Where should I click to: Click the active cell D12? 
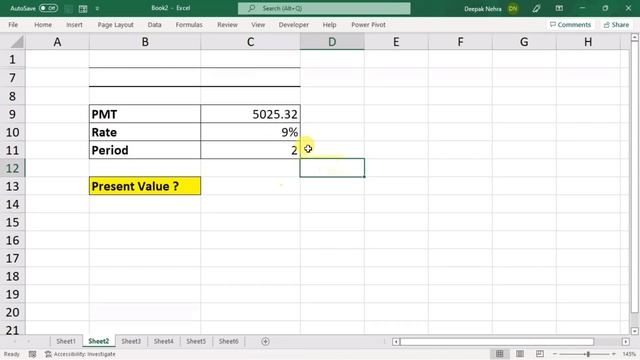pos(332,168)
